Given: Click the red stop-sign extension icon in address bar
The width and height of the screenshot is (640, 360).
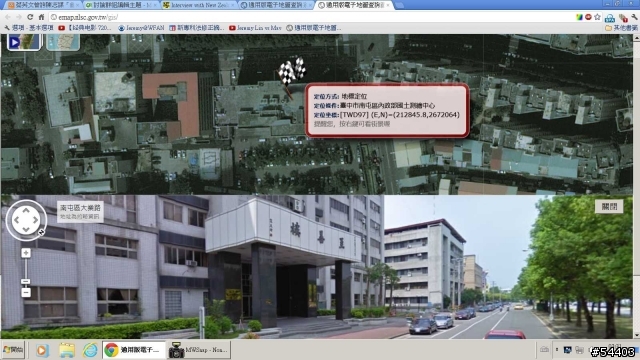Looking at the screenshot, I should point(588,17).
